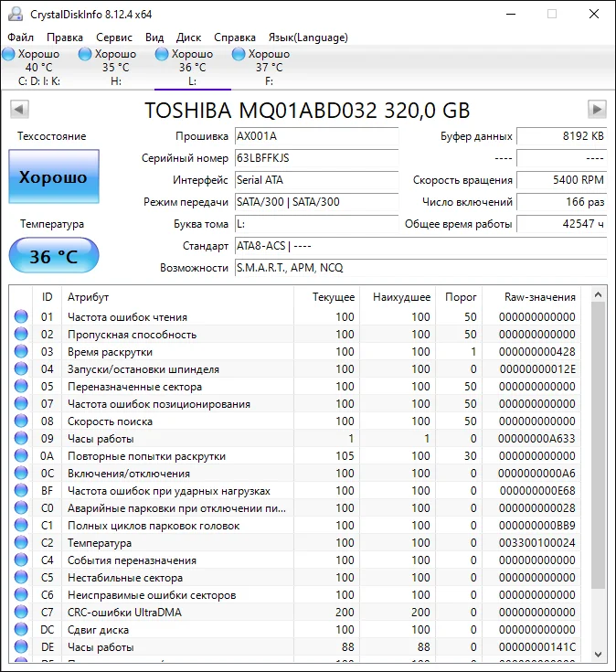Click status orb for attribute 09 Часы работы
The width and height of the screenshot is (616, 672).
(21, 438)
